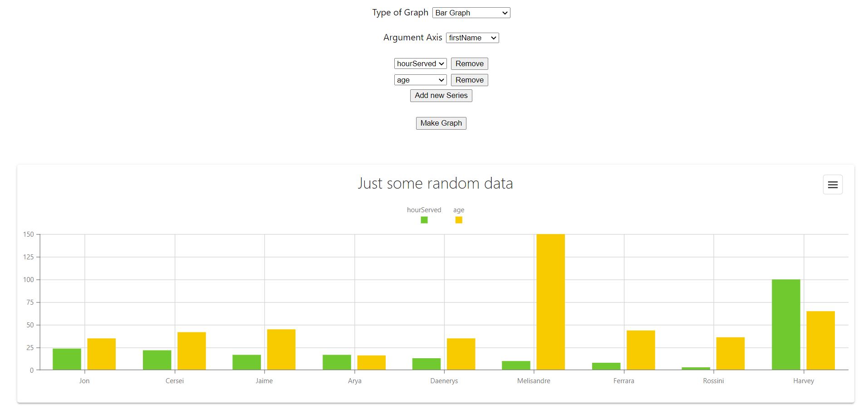The width and height of the screenshot is (868, 414).
Task: Remove the hourServed series
Action: click(469, 63)
